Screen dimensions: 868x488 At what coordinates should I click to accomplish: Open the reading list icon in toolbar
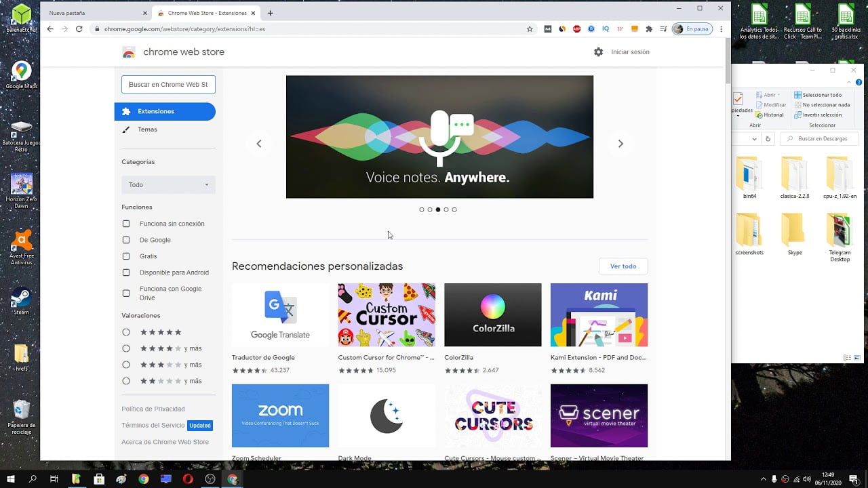point(663,28)
